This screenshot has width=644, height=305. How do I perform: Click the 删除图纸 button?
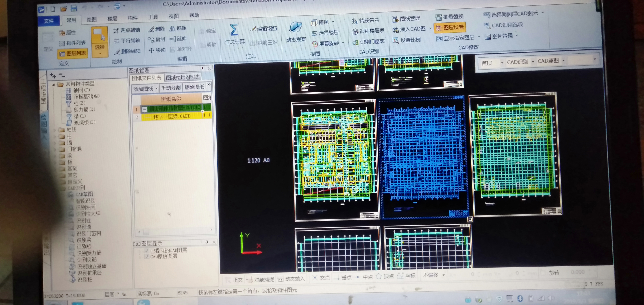pos(194,87)
